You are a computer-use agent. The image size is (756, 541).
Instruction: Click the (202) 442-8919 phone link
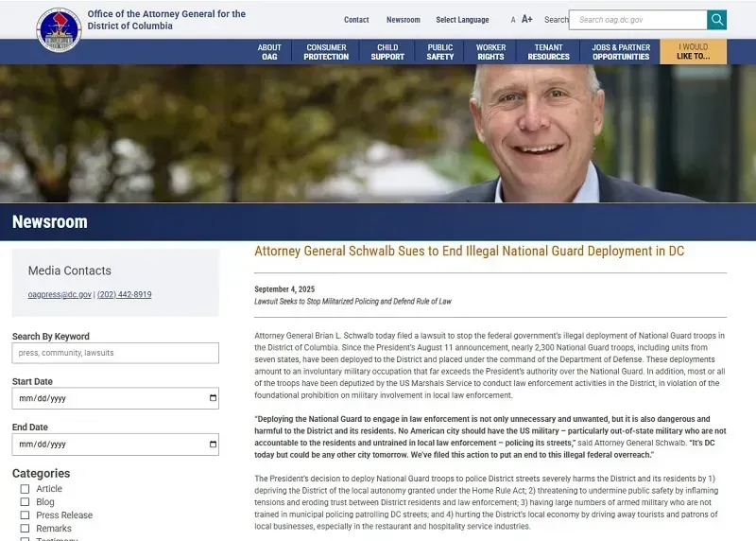125,294
